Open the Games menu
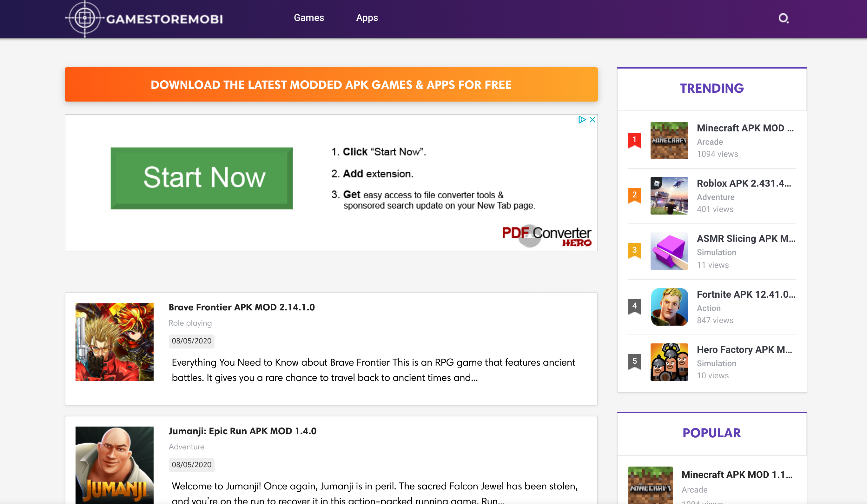 click(308, 17)
